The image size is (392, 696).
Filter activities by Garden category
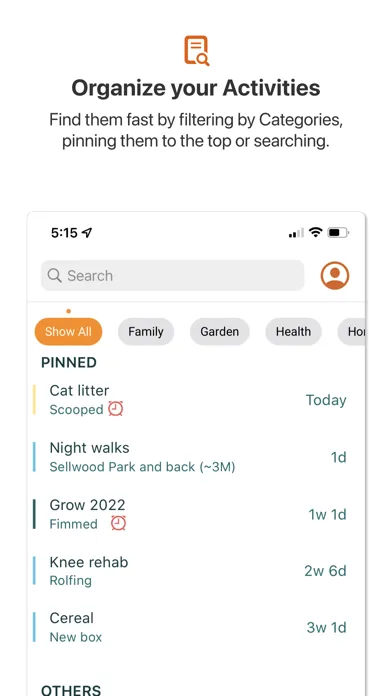click(x=219, y=332)
